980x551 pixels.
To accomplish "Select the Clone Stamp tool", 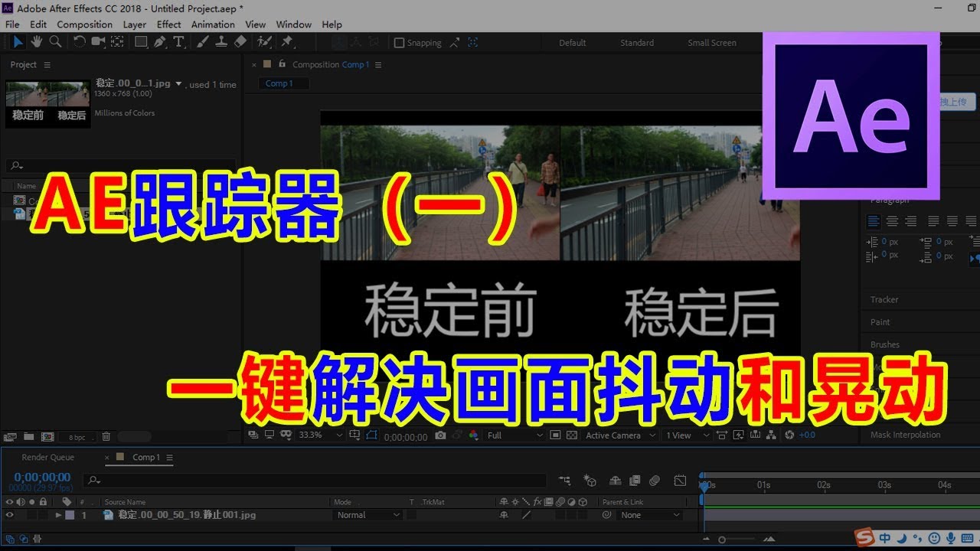I will click(220, 42).
